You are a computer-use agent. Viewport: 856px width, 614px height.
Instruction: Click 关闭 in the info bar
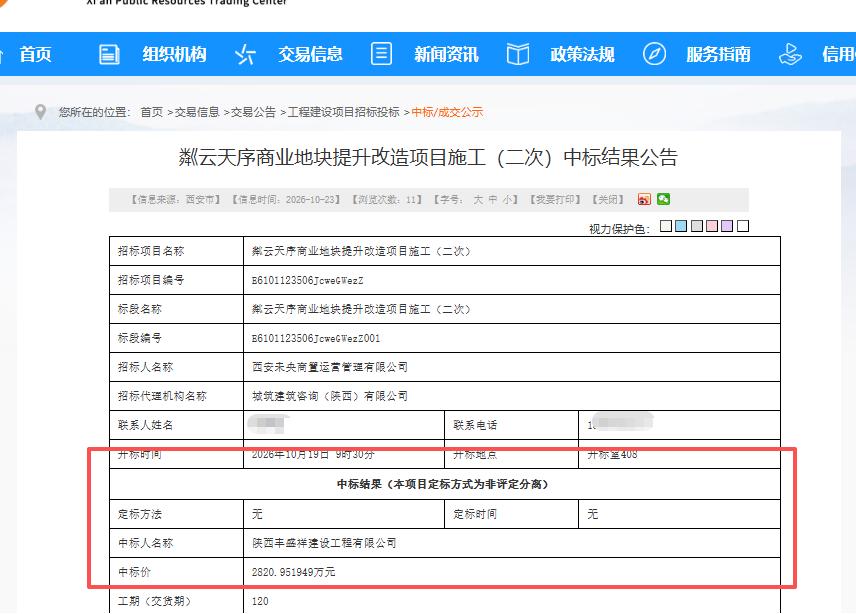[x=608, y=200]
